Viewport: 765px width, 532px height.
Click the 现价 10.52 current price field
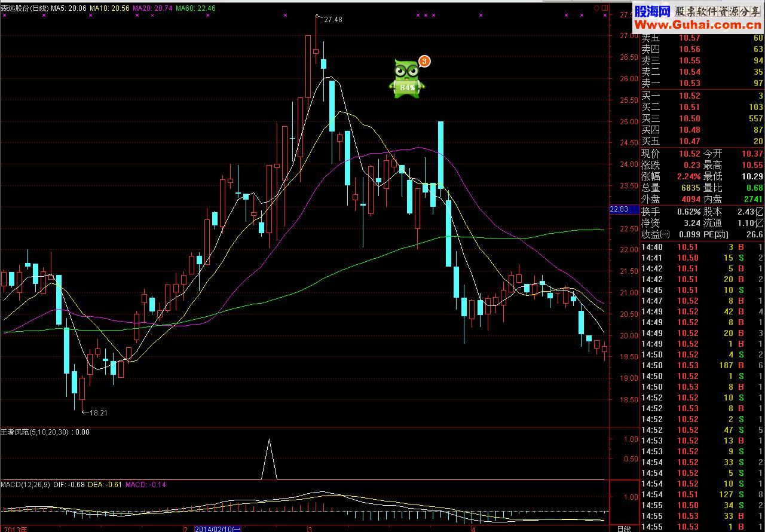tap(671, 154)
